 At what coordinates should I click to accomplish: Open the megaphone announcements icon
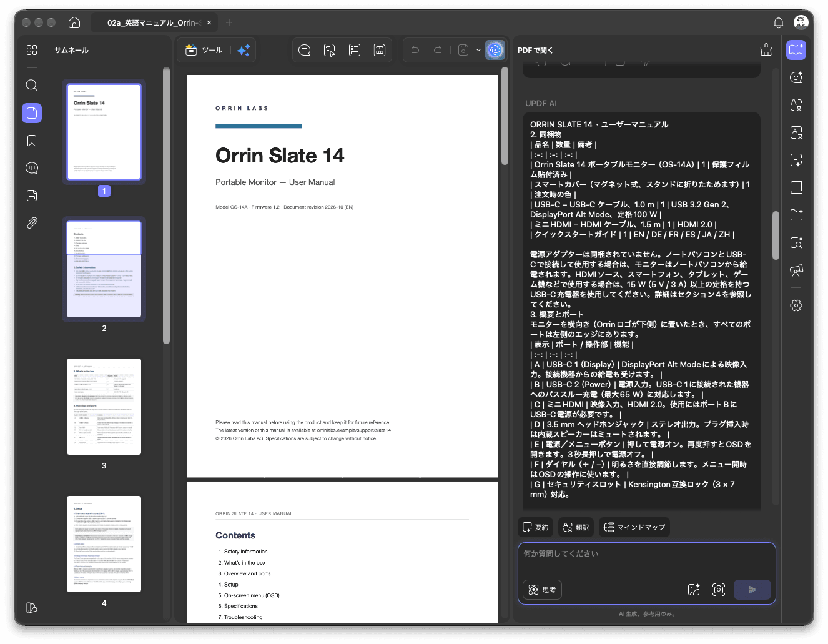click(x=796, y=270)
